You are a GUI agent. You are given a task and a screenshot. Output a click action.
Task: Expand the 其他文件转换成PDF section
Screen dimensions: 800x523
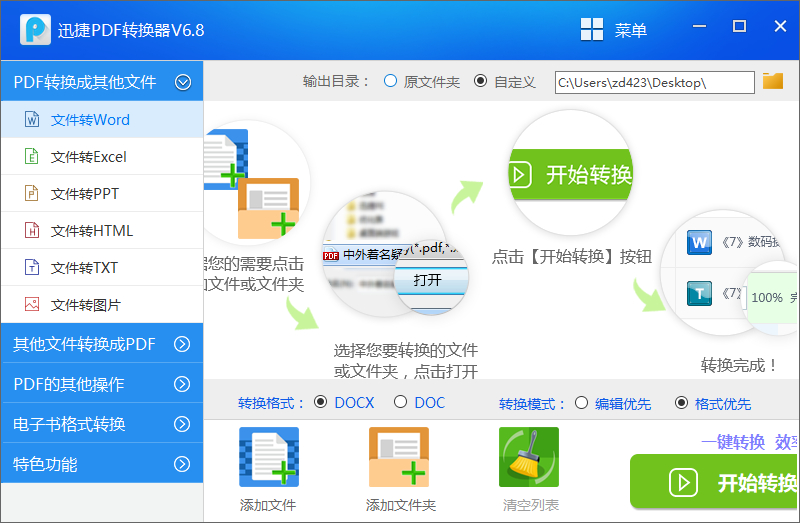[182, 345]
